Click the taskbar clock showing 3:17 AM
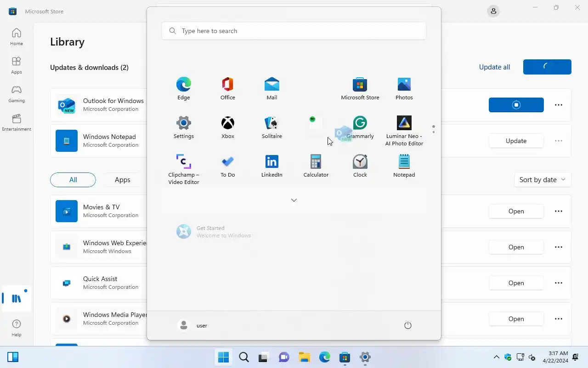This screenshot has height=368, width=588. coord(555,357)
